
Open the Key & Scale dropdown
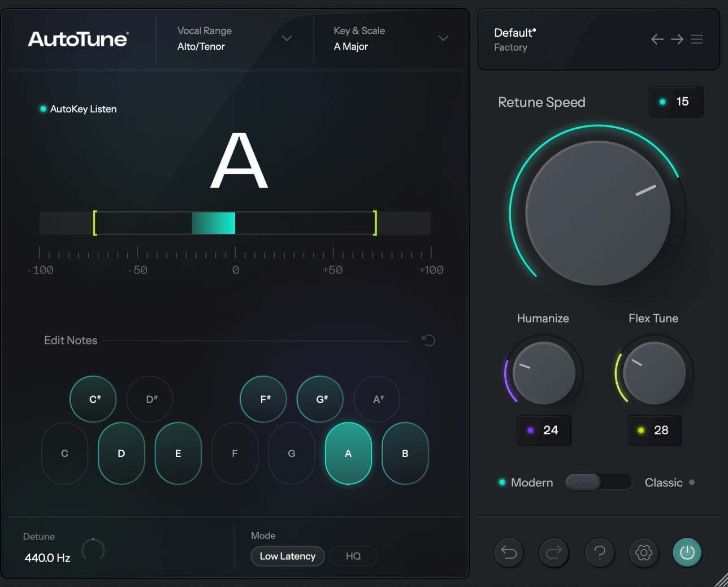tap(443, 38)
